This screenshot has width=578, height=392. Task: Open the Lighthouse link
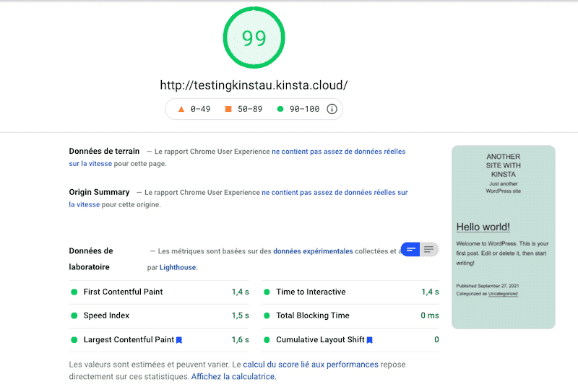click(x=178, y=268)
